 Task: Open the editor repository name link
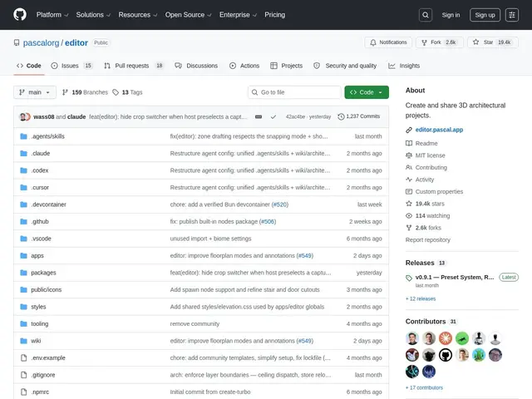(76, 42)
